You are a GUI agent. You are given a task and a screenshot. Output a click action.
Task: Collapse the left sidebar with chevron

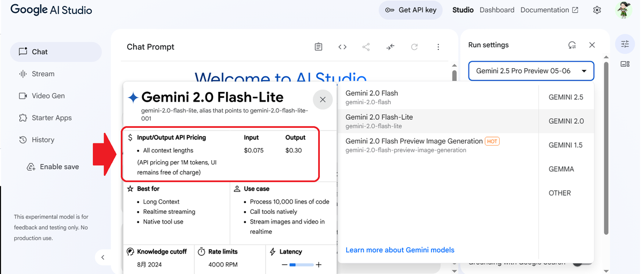(x=103, y=257)
